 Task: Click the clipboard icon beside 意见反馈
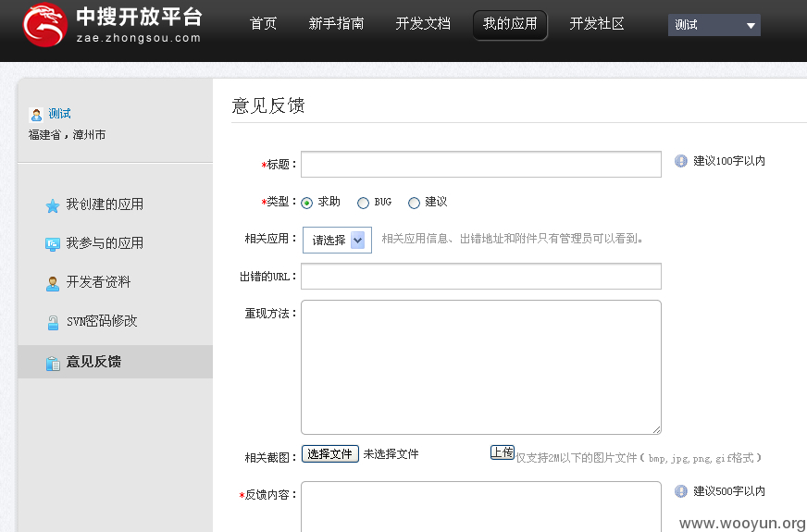pyautogui.click(x=53, y=363)
